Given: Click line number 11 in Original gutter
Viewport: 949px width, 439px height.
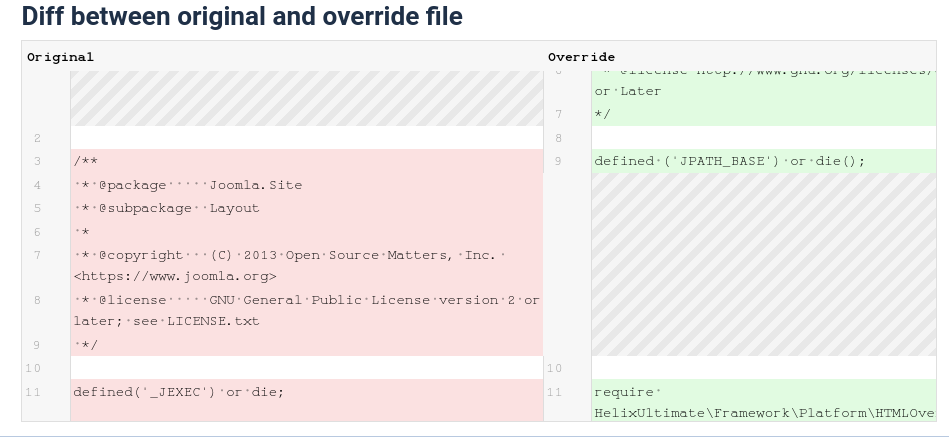Looking at the screenshot, I should (33, 392).
